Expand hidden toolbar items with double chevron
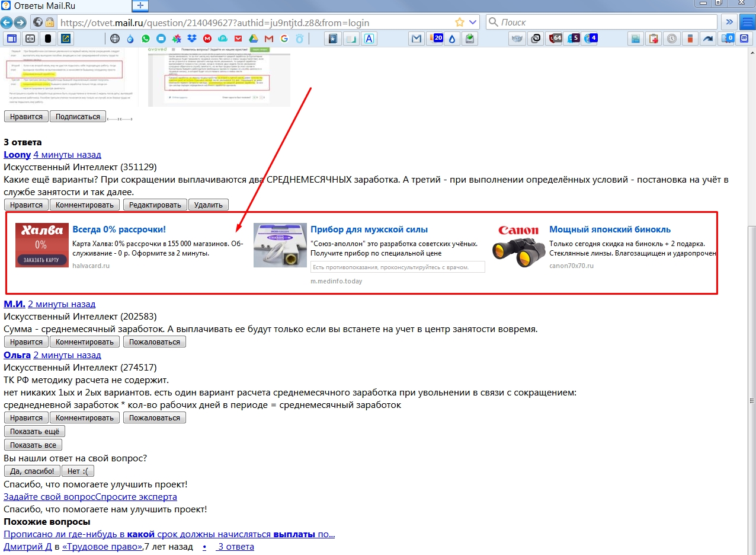 click(729, 23)
